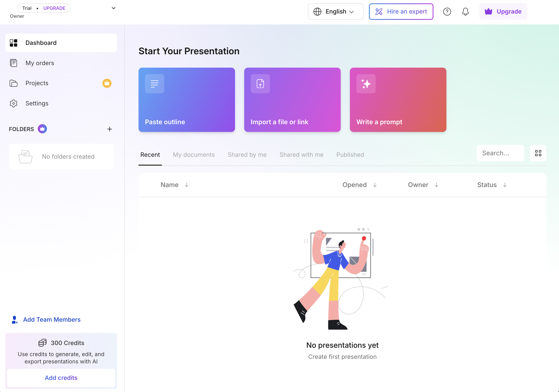Switch to the Shared with me tab
This screenshot has width=559, height=392.
301,155
